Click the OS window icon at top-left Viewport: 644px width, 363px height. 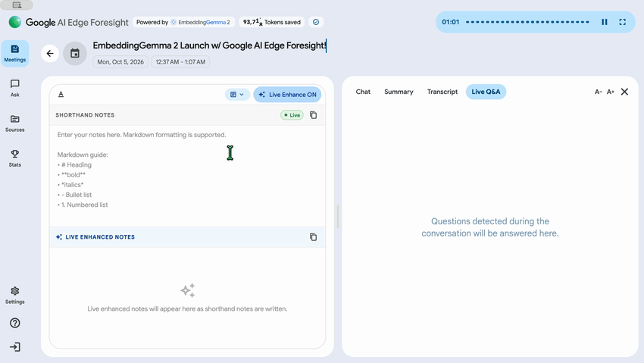click(17, 5)
